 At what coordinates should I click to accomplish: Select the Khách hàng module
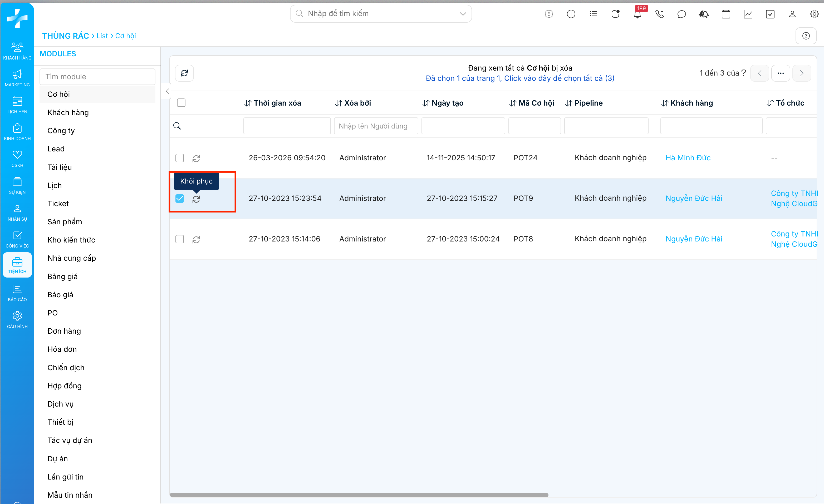68,112
